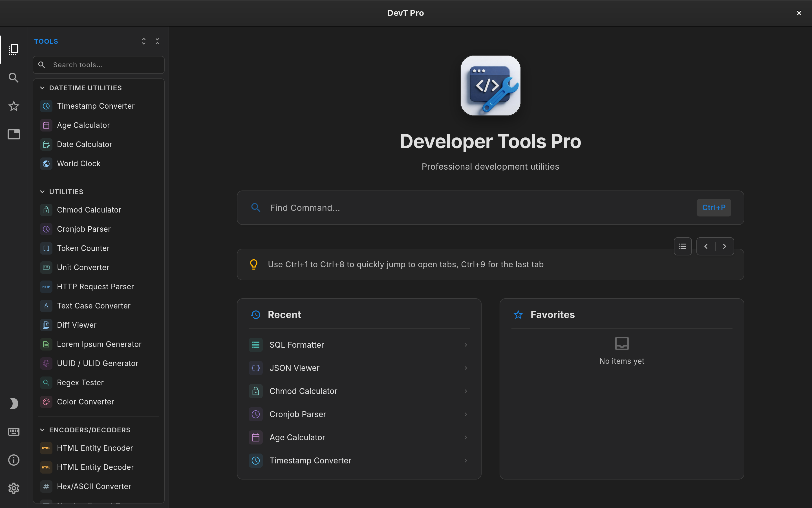Open UUID / ULID Generator in sidebar

pyautogui.click(x=99, y=364)
